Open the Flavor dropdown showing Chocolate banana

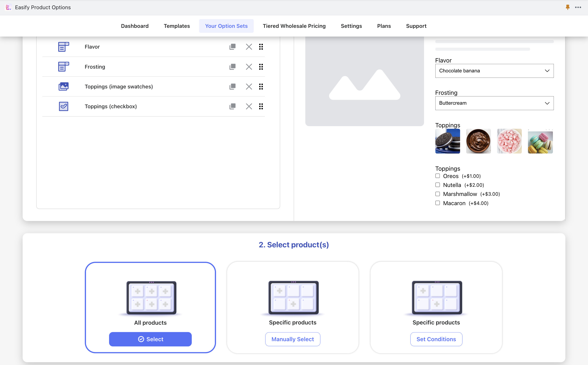tap(494, 71)
